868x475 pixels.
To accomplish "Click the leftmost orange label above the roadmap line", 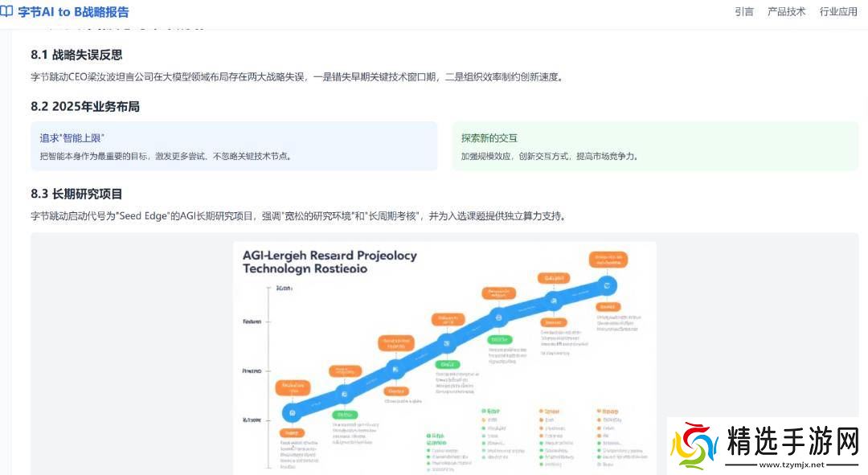I will point(293,388).
